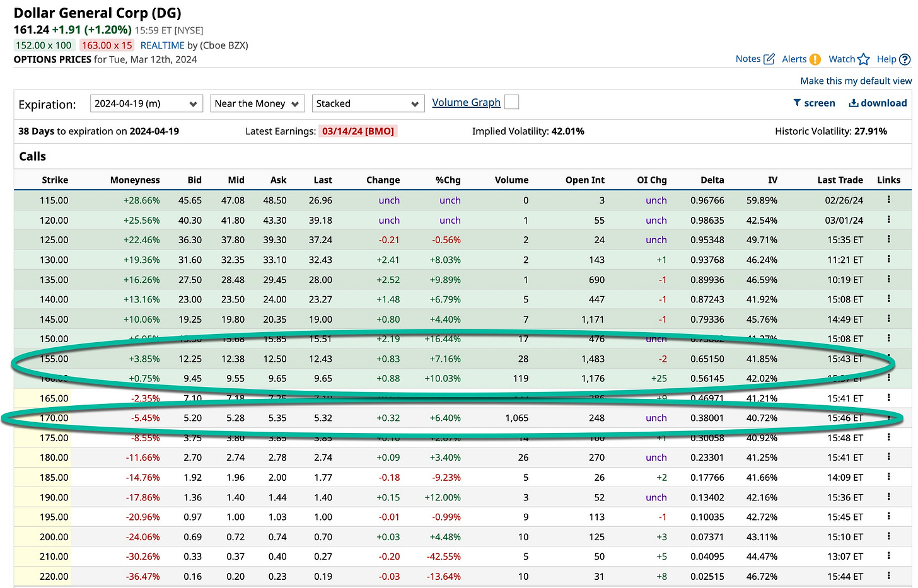Click the Alerts exclamation icon
The image size is (918, 588).
(815, 59)
